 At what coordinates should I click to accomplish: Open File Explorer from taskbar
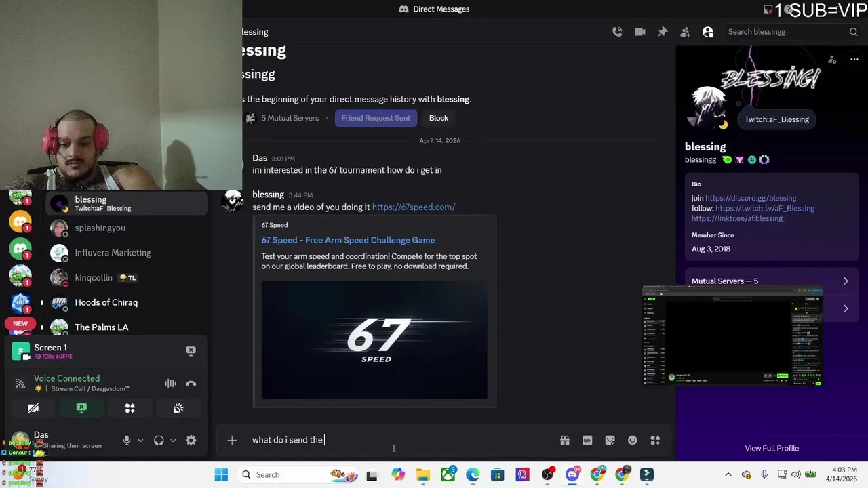(x=423, y=475)
